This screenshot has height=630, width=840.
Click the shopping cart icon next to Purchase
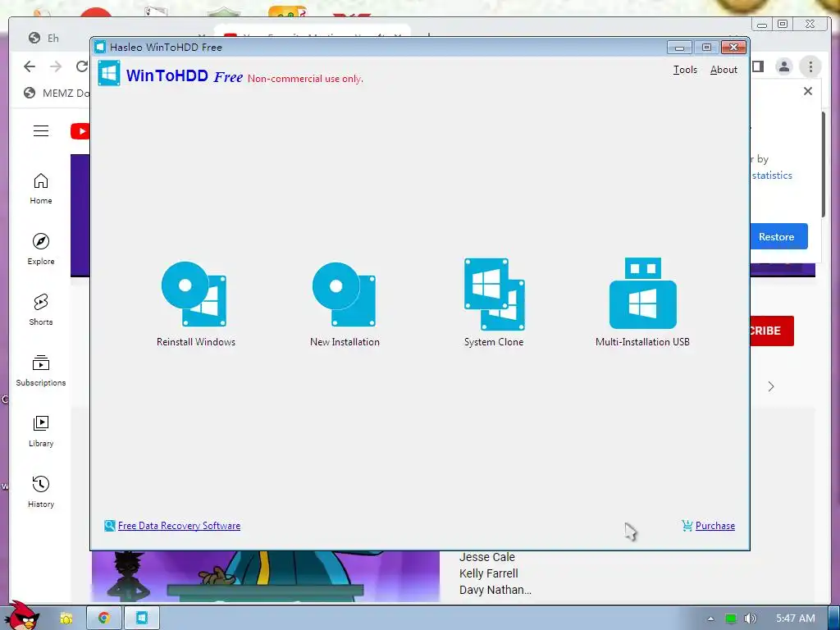[x=687, y=526]
